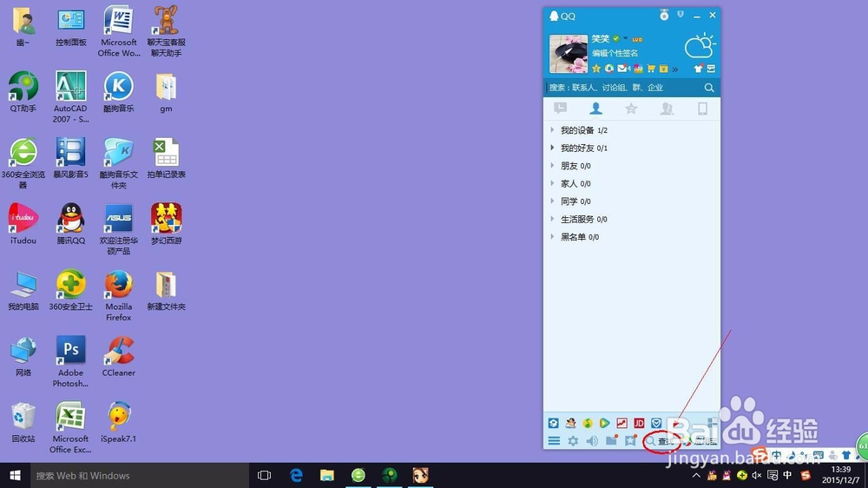Open 腾讯QQ desktop shortcut

71,224
